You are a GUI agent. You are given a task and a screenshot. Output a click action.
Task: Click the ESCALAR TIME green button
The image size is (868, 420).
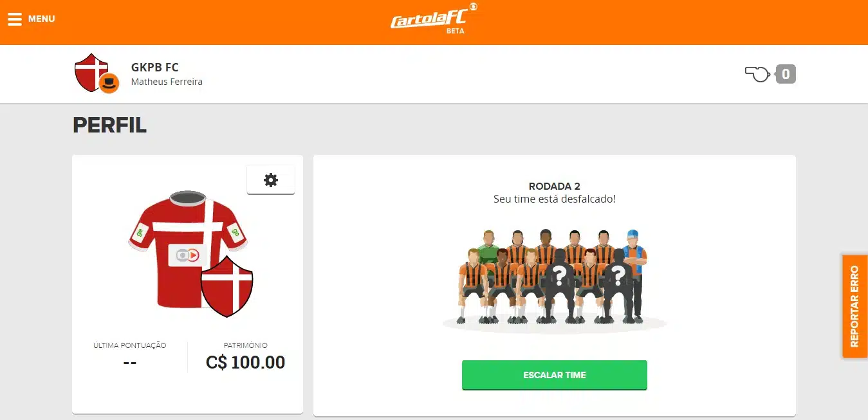(554, 375)
